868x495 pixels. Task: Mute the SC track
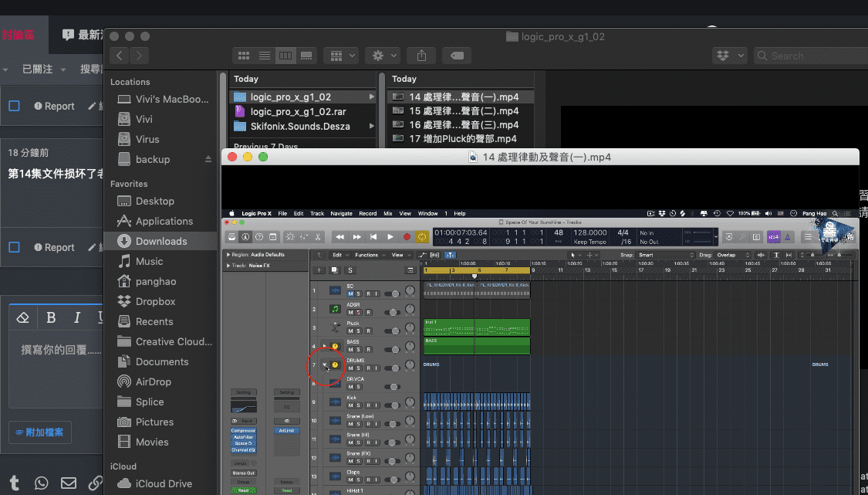point(350,294)
